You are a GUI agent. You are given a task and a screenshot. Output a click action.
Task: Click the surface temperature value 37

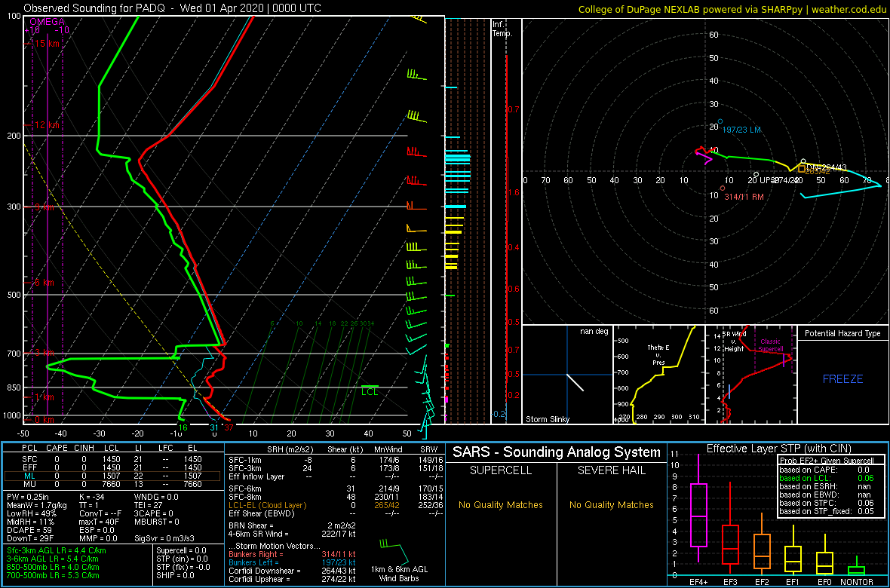229,427
